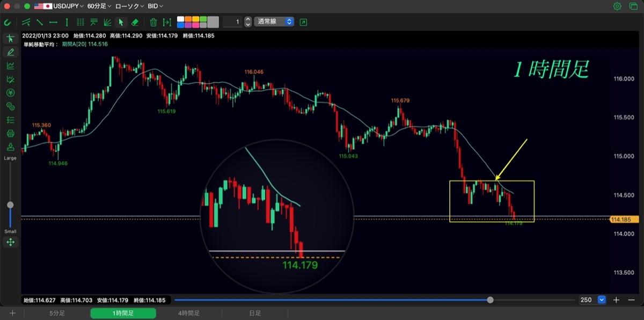644x320 pixels.
Task: Activate the arrow pointer selection tool
Action: (121, 22)
